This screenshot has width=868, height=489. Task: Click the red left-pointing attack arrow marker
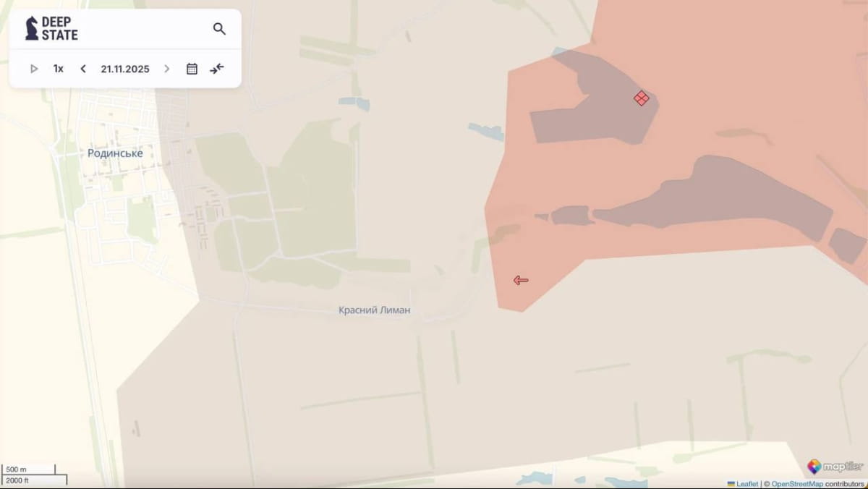click(521, 281)
